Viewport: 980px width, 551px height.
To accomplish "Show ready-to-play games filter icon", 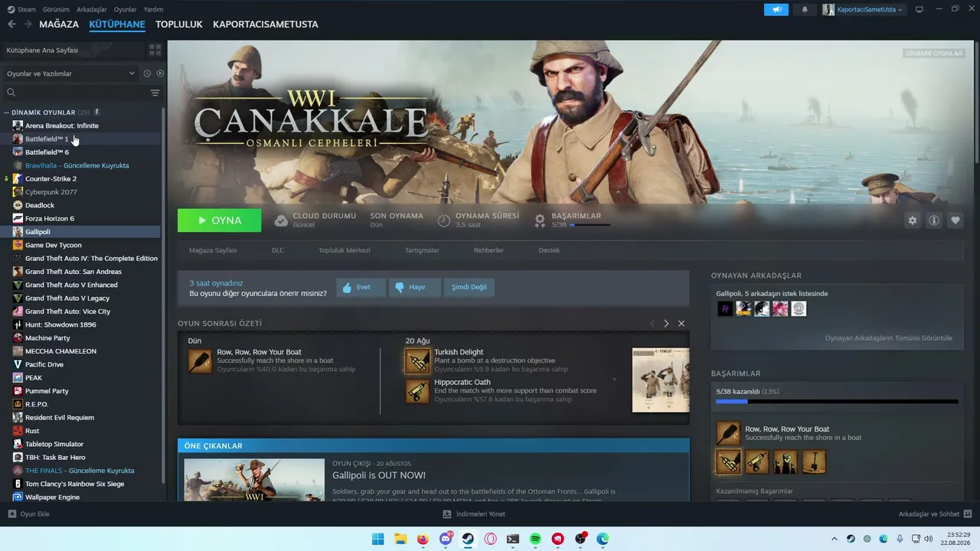I will click(160, 73).
